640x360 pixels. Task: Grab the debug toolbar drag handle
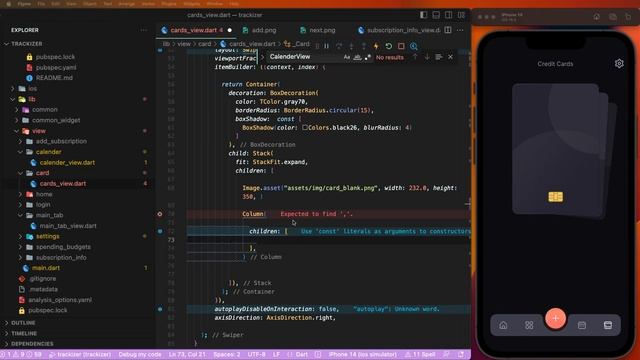[x=317, y=46]
